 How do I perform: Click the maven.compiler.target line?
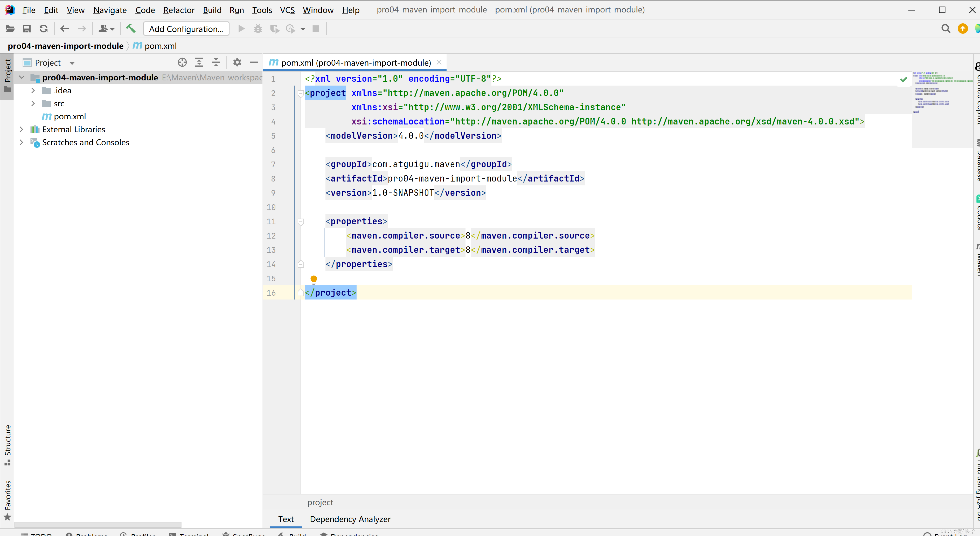[x=470, y=250]
